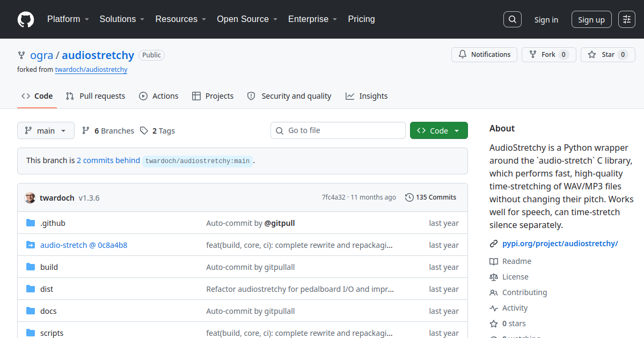
Task: Click the fork icon beside ogra
Action: coord(21,55)
